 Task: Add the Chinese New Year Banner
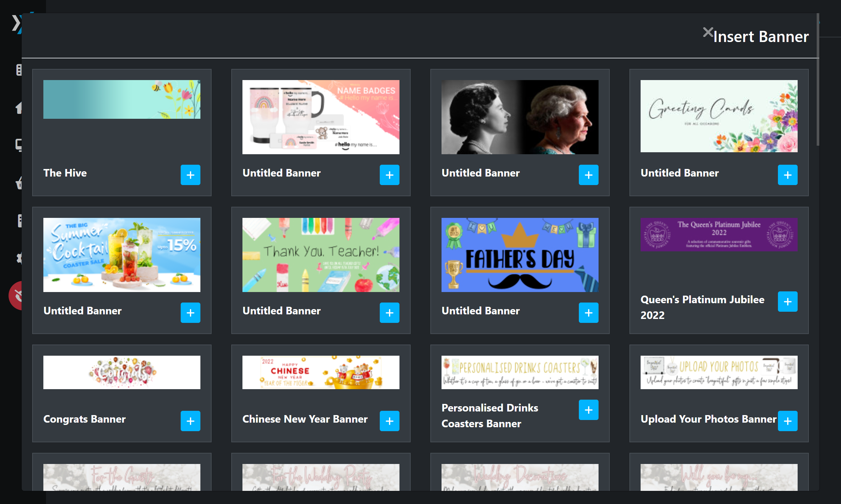(x=389, y=421)
